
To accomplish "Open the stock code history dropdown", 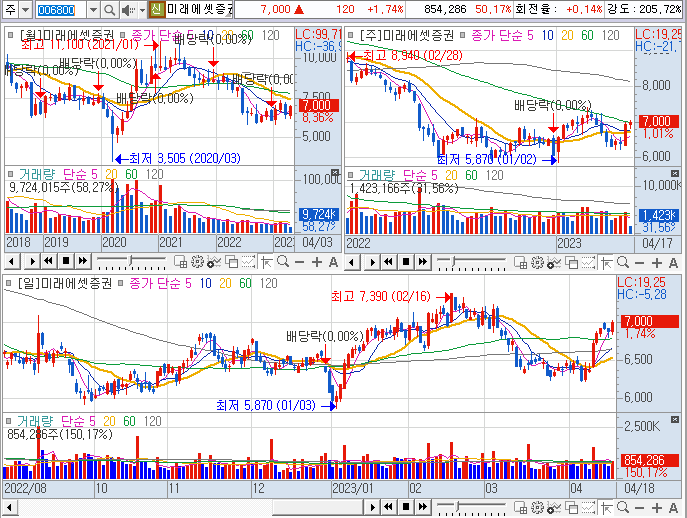I will tap(93, 10).
